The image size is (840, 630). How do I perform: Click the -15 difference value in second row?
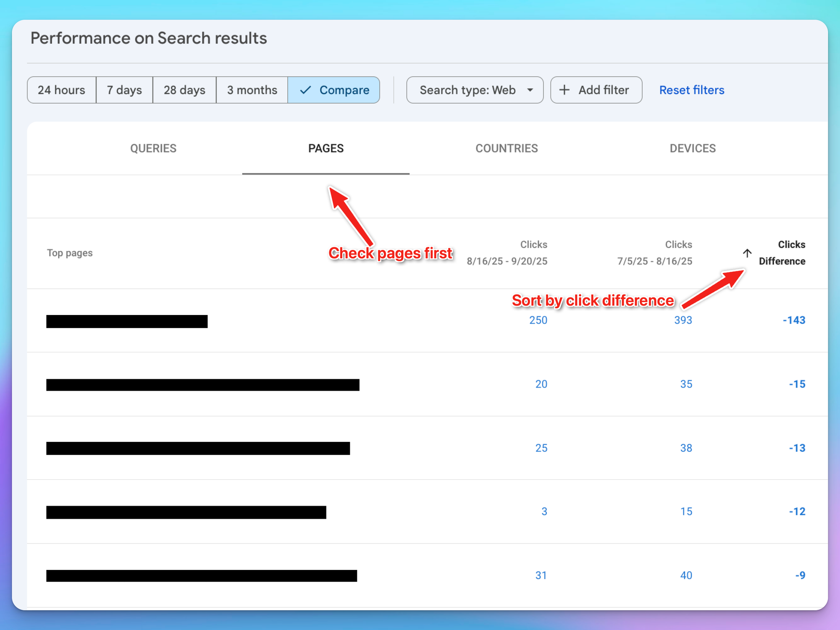point(797,384)
